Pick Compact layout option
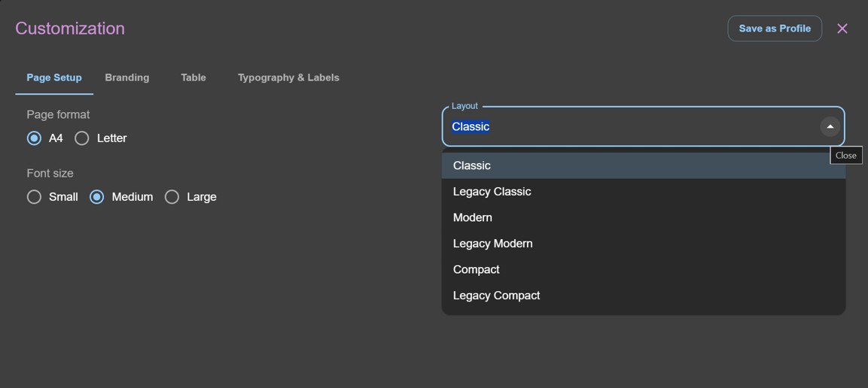Screen dimensions: 868x388 pos(643,269)
